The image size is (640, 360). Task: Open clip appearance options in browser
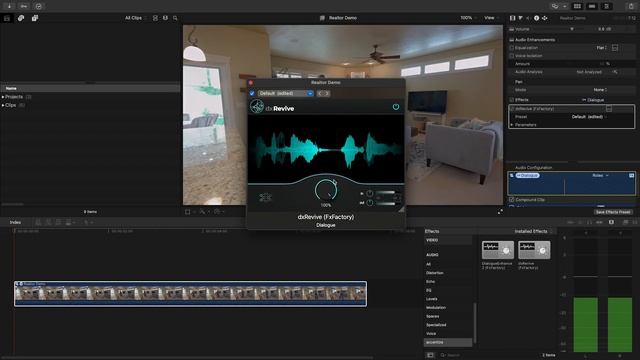(165, 18)
